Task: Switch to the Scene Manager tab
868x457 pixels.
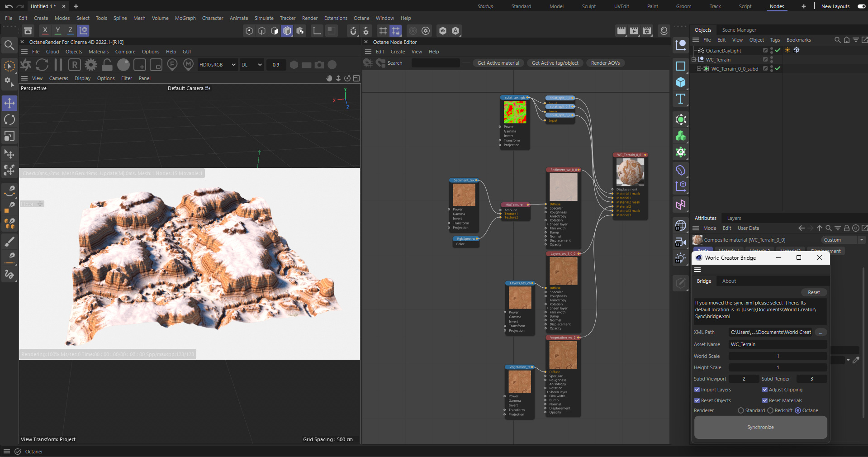Action: [739, 30]
